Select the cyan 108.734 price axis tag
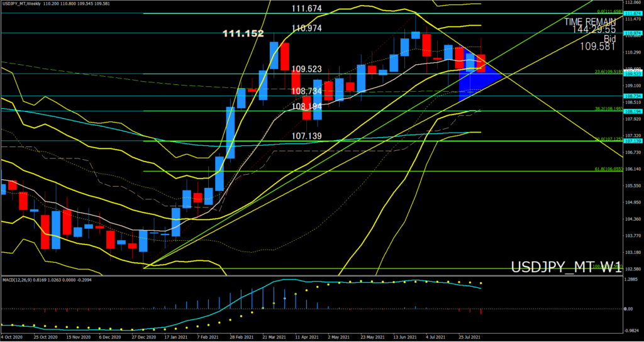Image resolution: width=644 pixels, height=342 pixels. coord(633,96)
